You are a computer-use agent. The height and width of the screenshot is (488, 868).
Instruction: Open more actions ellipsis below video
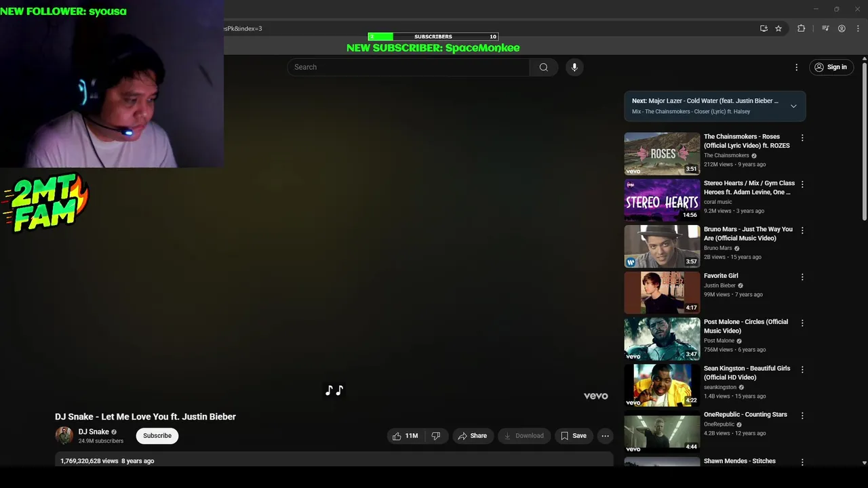pyautogui.click(x=606, y=436)
